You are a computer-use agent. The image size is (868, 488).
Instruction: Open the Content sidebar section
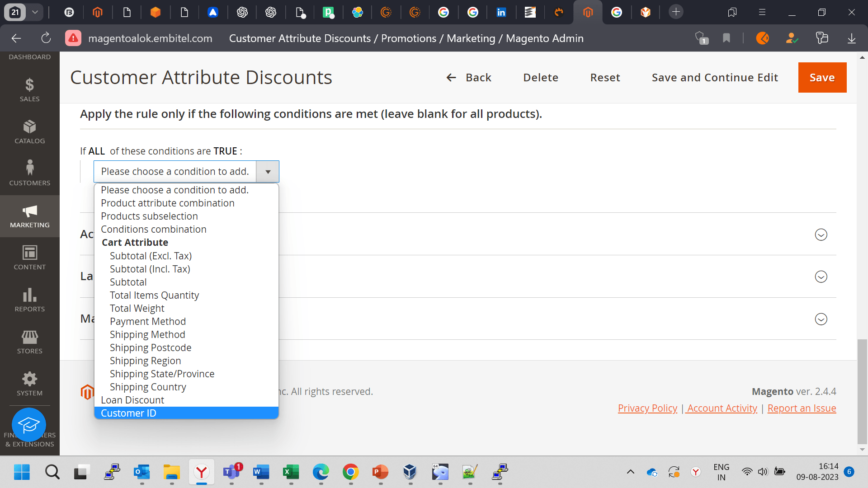[29, 258]
